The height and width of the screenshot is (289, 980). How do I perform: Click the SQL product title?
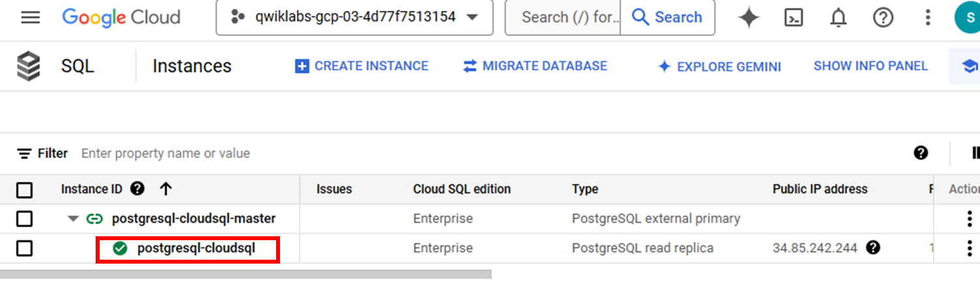coord(77,66)
